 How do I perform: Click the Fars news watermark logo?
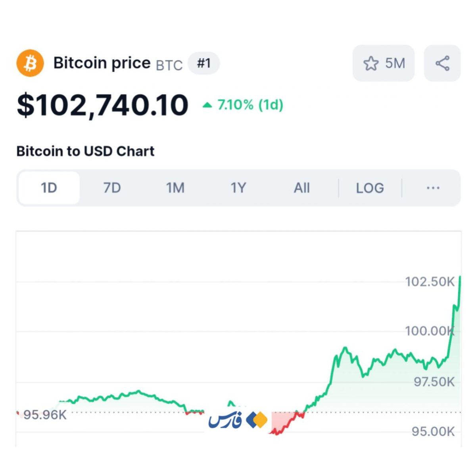pyautogui.click(x=237, y=420)
